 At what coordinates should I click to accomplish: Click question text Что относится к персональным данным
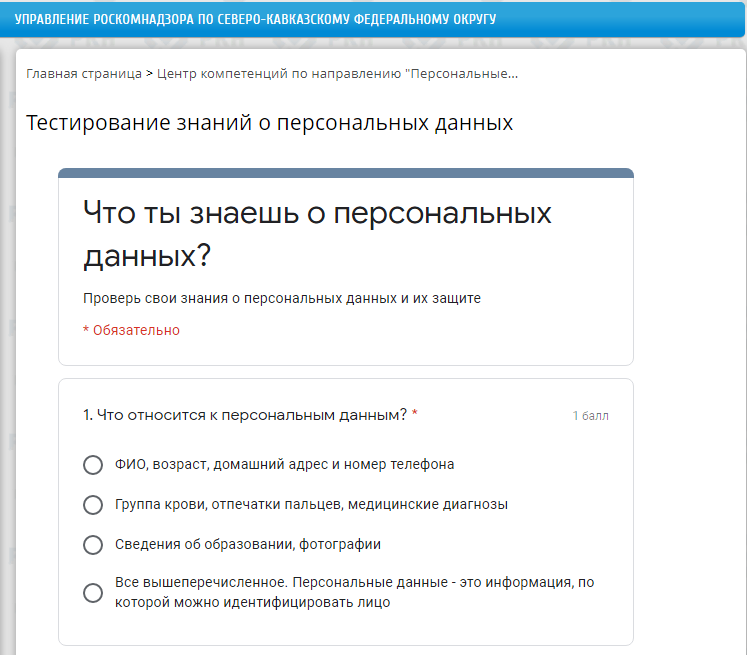[x=245, y=415]
